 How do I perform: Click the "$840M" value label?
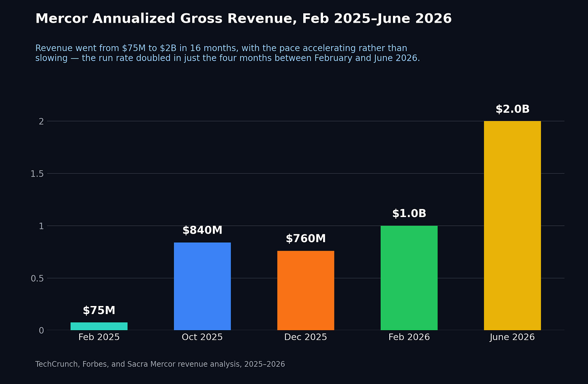click(x=202, y=230)
